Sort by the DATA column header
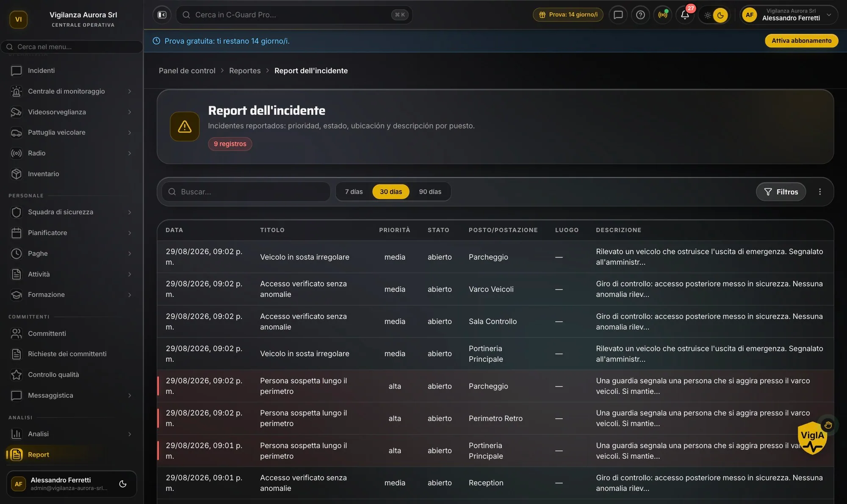This screenshot has width=847, height=504. coord(174,230)
